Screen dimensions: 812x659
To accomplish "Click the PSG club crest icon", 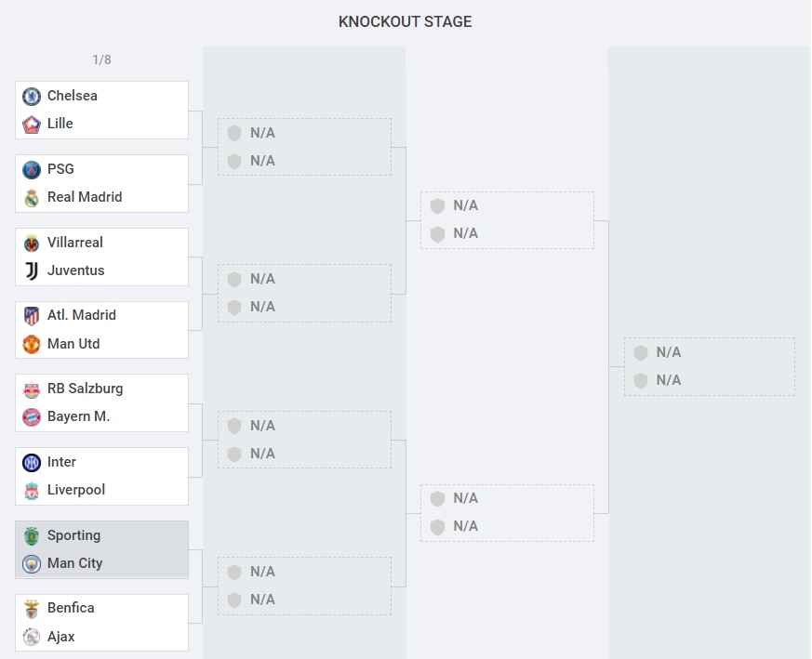I will pos(32,169).
